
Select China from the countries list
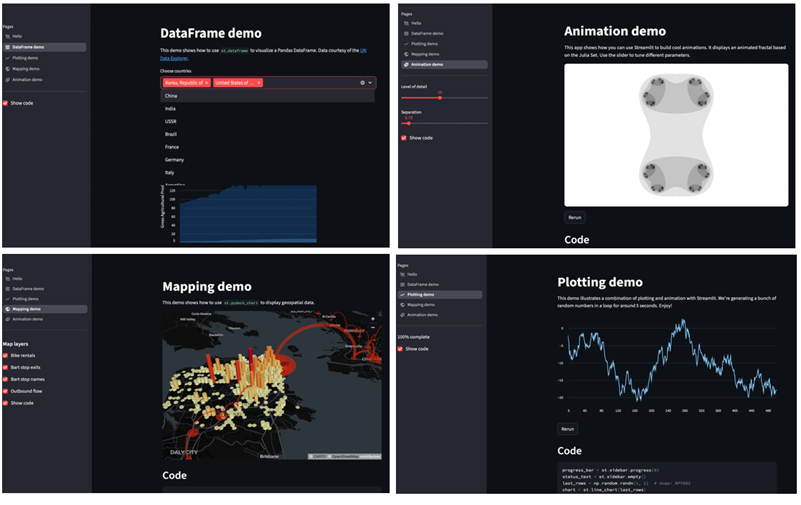[x=171, y=96]
